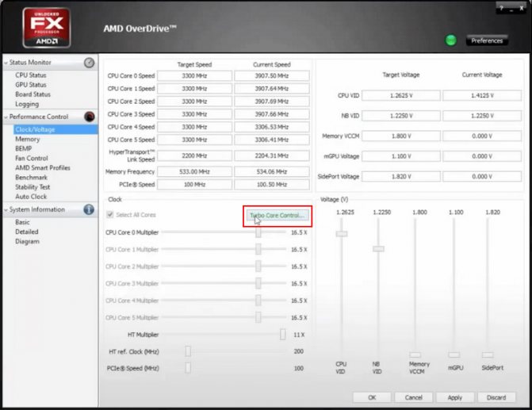532x410 pixels.
Task: Click the CPU Core 4 Multiplier slider handle
Action: [x=258, y=301]
